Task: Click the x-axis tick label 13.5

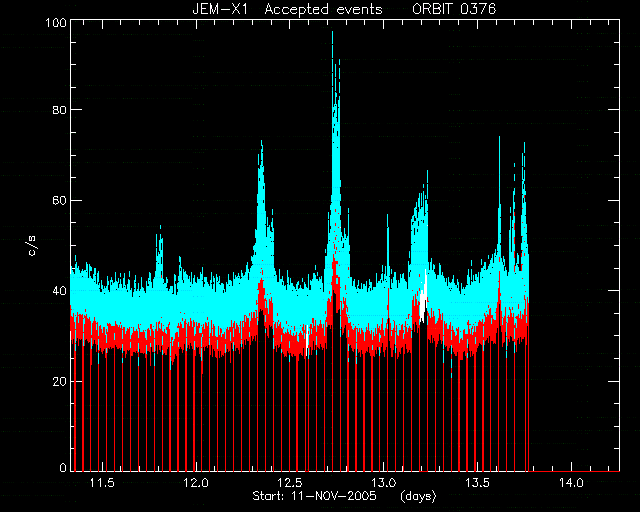Action: 478,483
